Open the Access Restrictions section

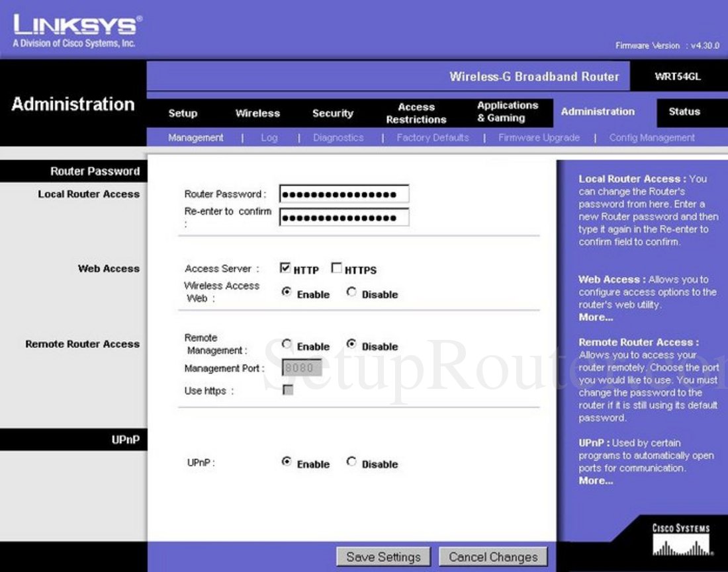click(416, 112)
